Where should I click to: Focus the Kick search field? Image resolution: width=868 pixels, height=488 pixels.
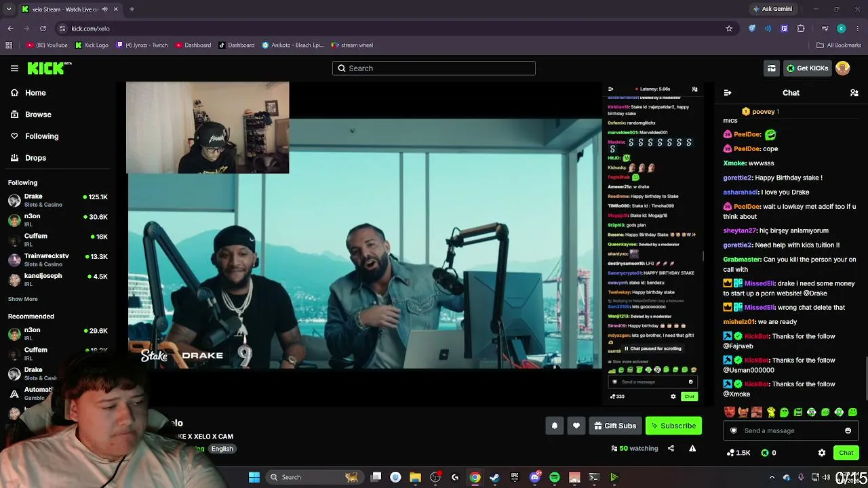(x=434, y=68)
